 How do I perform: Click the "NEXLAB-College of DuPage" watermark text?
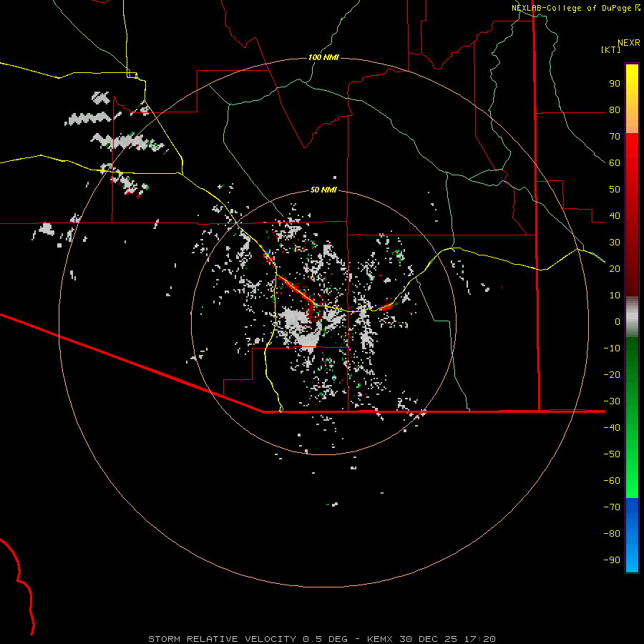572,8
